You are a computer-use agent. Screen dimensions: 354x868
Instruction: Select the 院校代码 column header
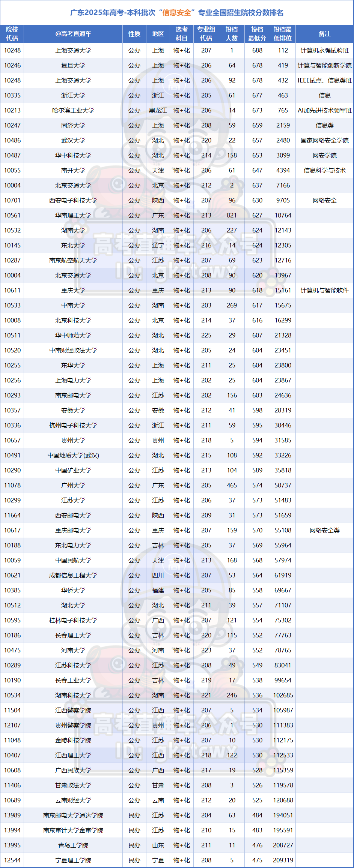click(12, 34)
